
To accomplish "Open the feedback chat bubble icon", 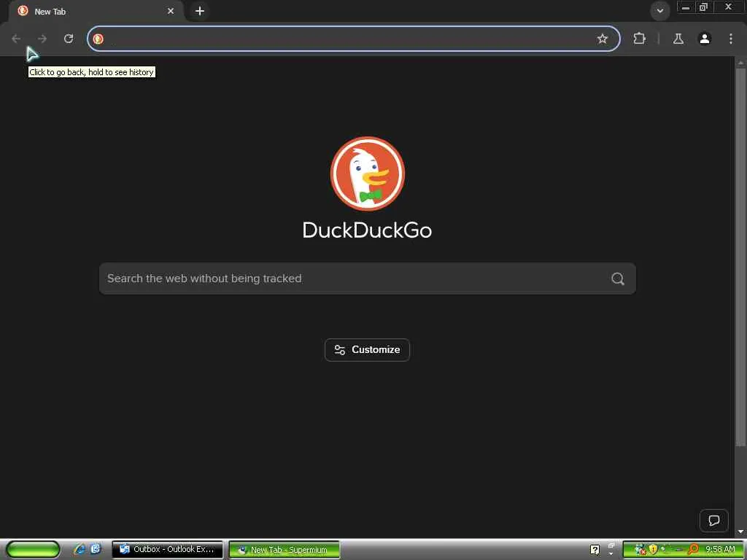I will click(x=713, y=521).
